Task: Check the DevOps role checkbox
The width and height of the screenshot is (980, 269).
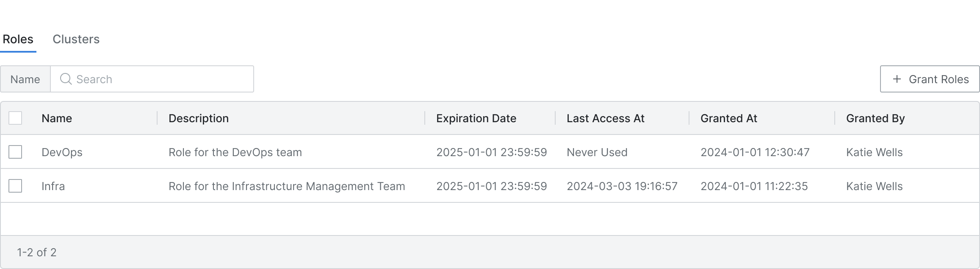Action: 15,152
